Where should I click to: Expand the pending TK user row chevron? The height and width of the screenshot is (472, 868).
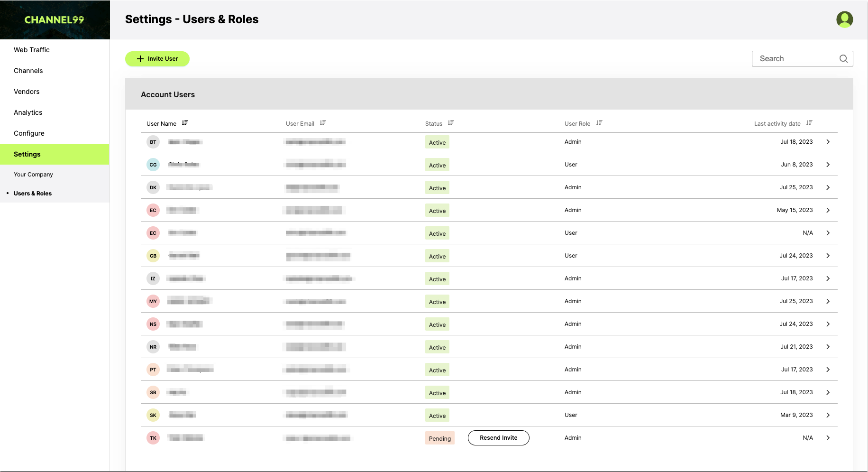(x=828, y=438)
